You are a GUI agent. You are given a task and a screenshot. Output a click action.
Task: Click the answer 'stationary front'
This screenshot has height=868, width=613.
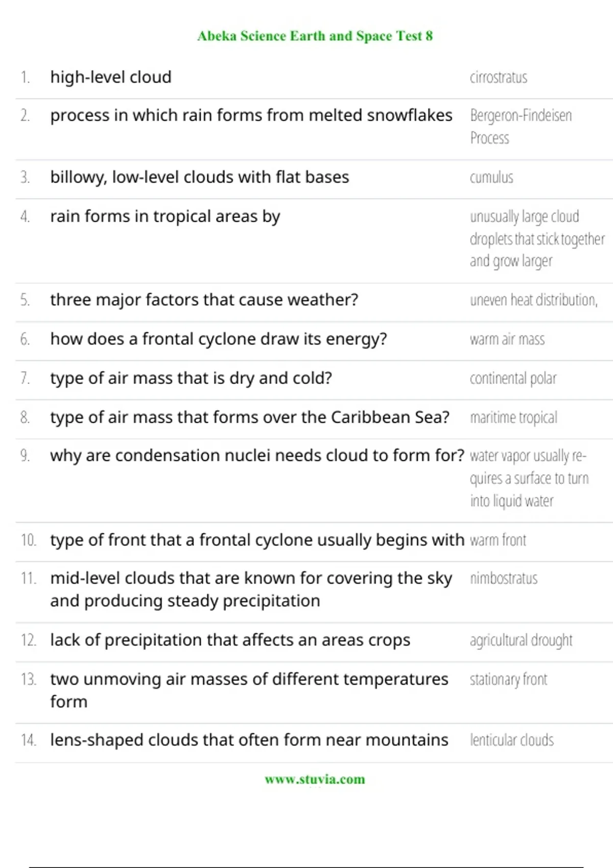pos(508,680)
